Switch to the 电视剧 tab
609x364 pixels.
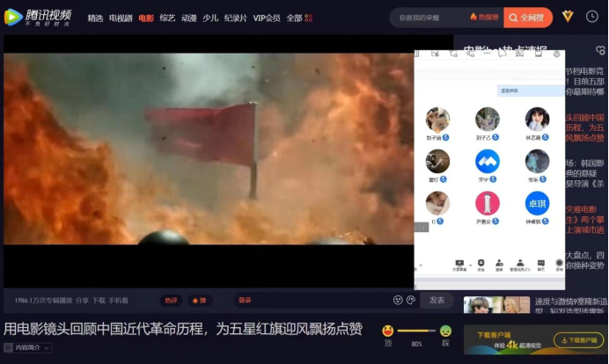click(x=121, y=17)
